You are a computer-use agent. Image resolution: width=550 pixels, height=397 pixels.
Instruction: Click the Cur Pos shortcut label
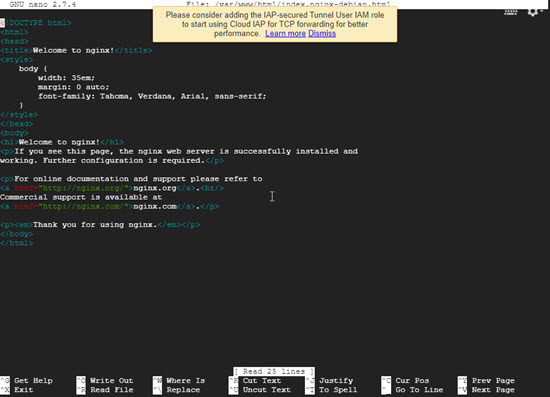(x=412, y=381)
